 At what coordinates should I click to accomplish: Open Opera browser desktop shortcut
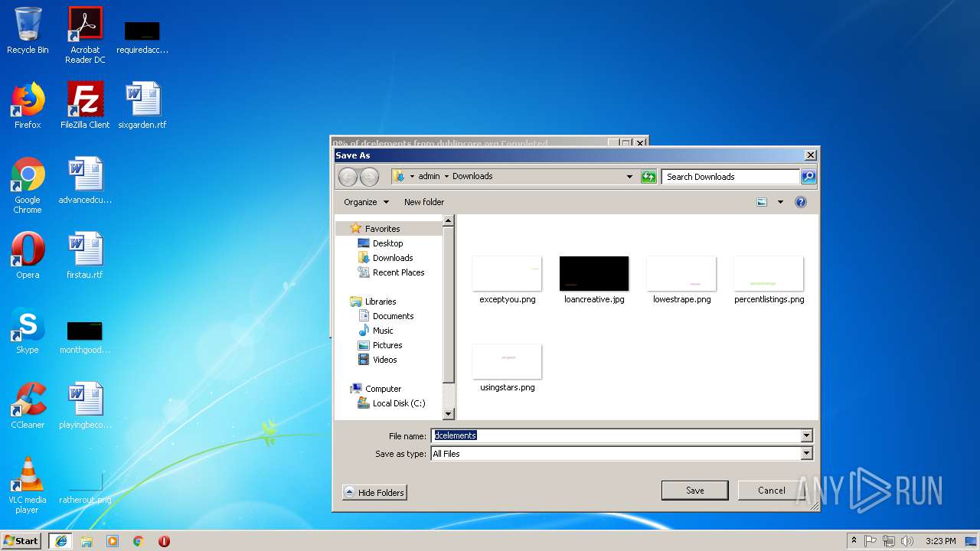pos(28,256)
